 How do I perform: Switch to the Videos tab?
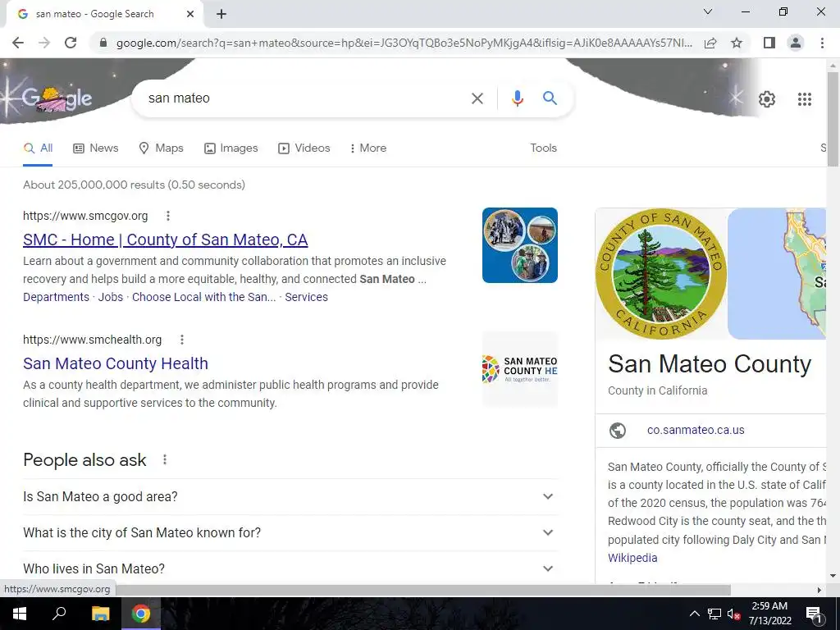304,148
